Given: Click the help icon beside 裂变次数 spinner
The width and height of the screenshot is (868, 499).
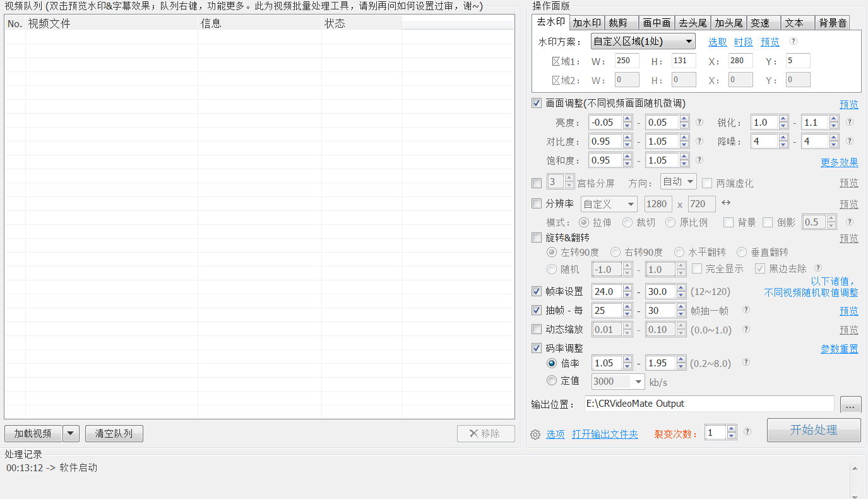Looking at the screenshot, I should (747, 432).
